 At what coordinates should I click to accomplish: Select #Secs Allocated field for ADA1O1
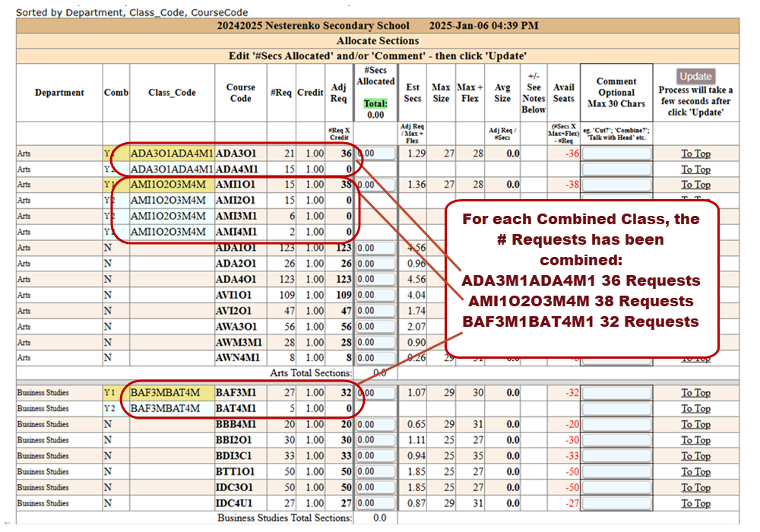pyautogui.click(x=375, y=248)
